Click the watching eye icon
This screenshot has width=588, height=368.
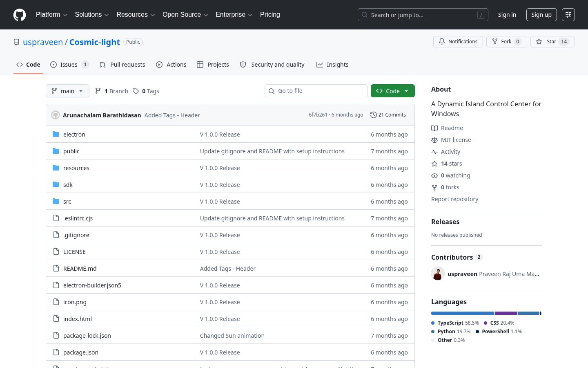[x=434, y=175]
